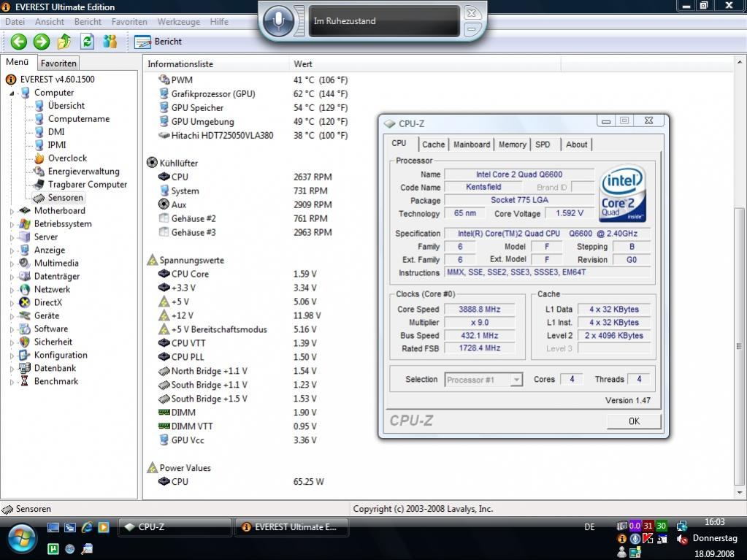Launch Internet Explorer from quick launch
This screenshot has width=747, height=560.
click(x=87, y=527)
